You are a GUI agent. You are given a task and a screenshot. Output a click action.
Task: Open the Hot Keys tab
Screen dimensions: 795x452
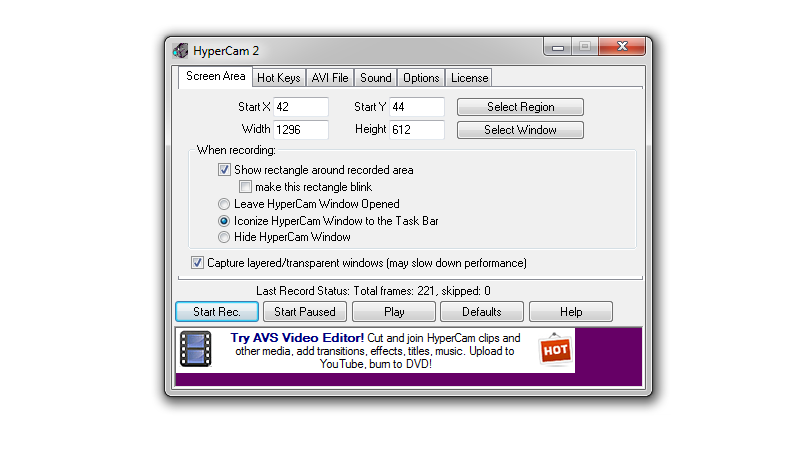[x=278, y=78]
